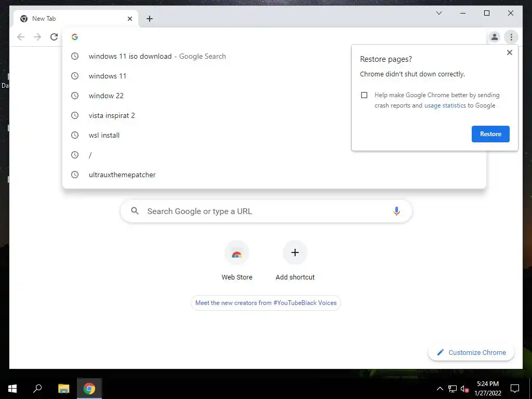Select the ultrauxthemepatcher suggestion

274,175
